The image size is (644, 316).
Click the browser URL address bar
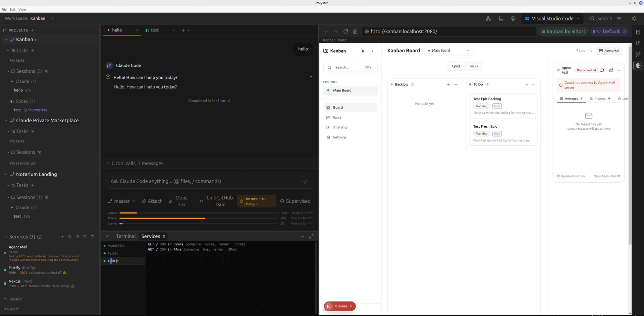point(449,31)
